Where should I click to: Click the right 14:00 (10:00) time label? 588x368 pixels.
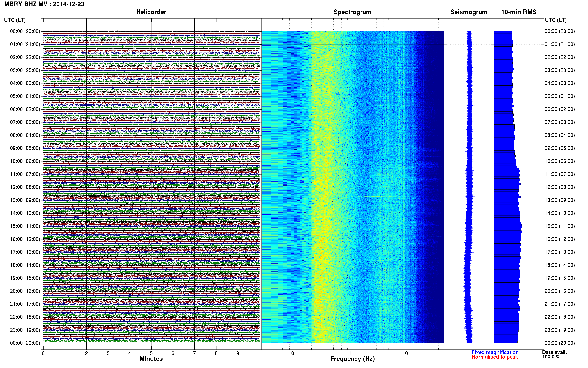tap(560, 213)
